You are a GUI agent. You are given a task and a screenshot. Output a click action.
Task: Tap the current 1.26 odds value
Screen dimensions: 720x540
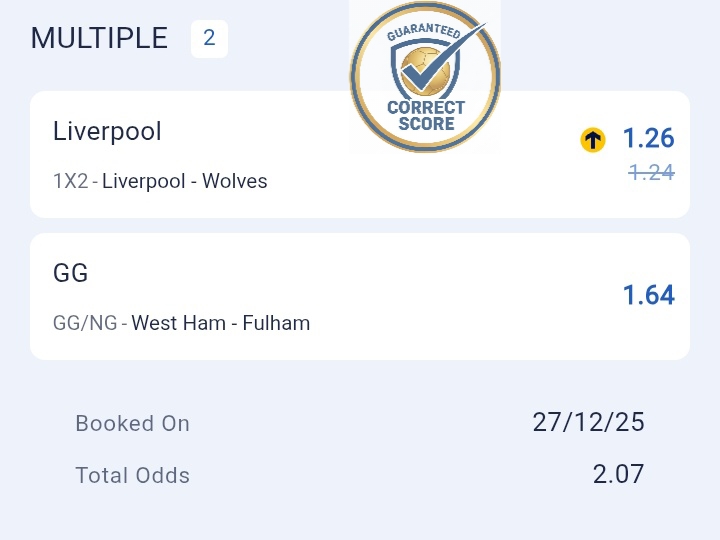648,138
